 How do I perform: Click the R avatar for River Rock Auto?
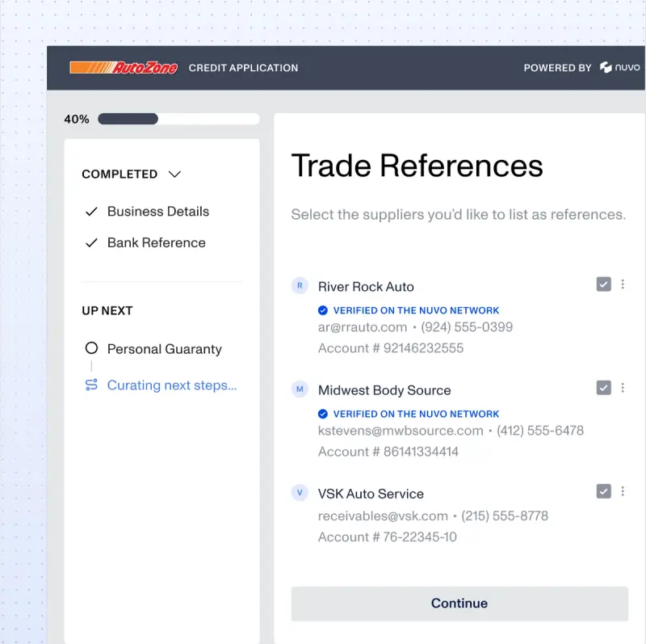[300, 285]
